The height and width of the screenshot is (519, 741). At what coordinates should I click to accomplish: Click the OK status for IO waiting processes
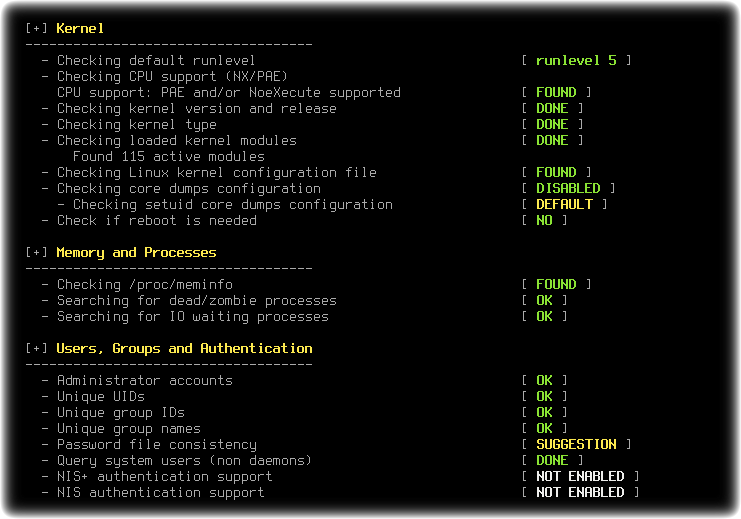pyautogui.click(x=544, y=317)
